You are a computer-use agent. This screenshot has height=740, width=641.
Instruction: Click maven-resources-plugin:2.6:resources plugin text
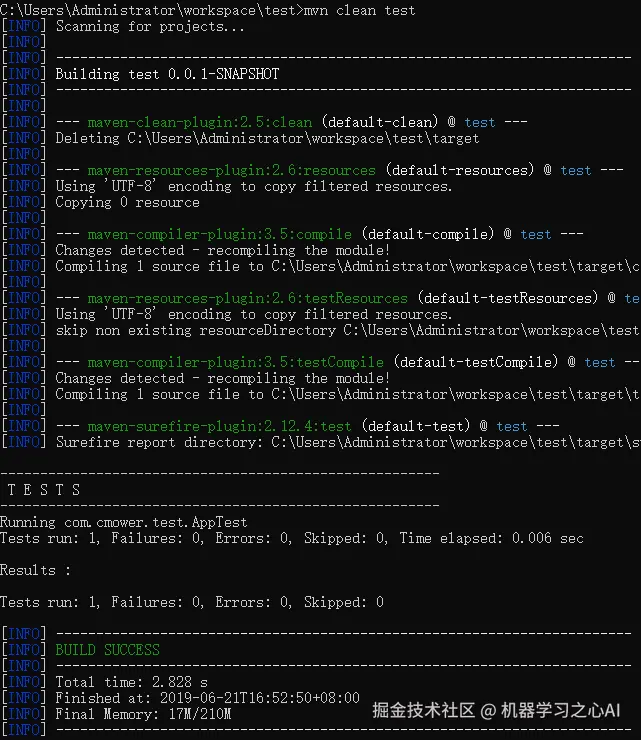[231, 170]
